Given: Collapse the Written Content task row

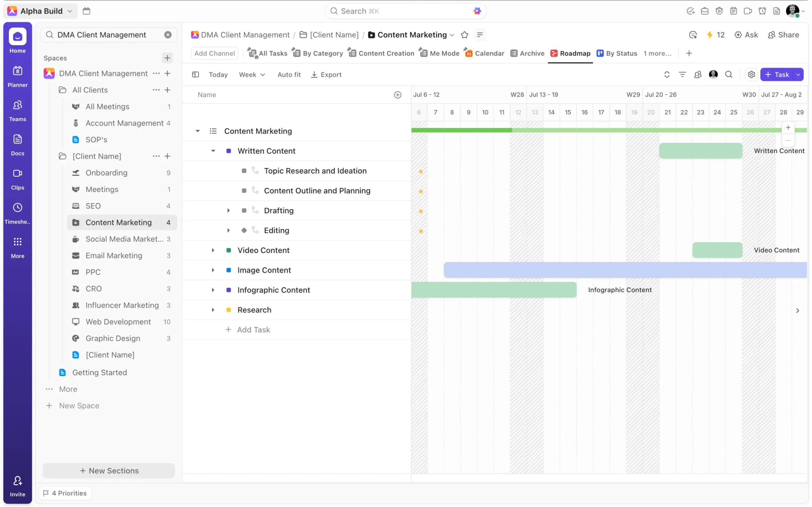Looking at the screenshot, I should (213, 151).
